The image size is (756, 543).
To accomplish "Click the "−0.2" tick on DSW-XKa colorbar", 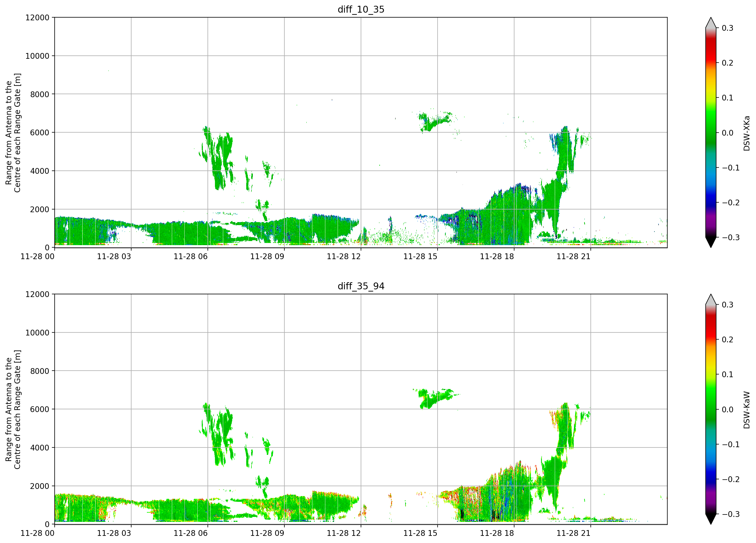I will 731,203.
